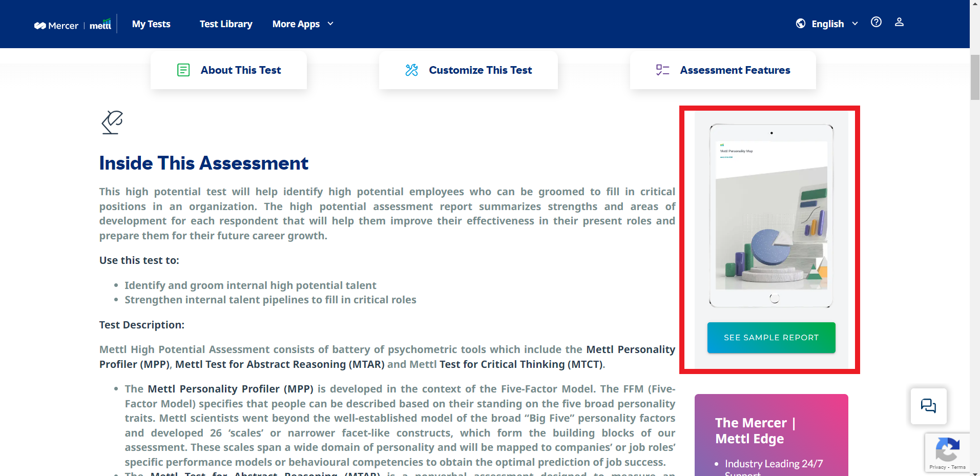Click the page vertical scrollbar thumb
The height and width of the screenshot is (476, 980).
click(975, 77)
